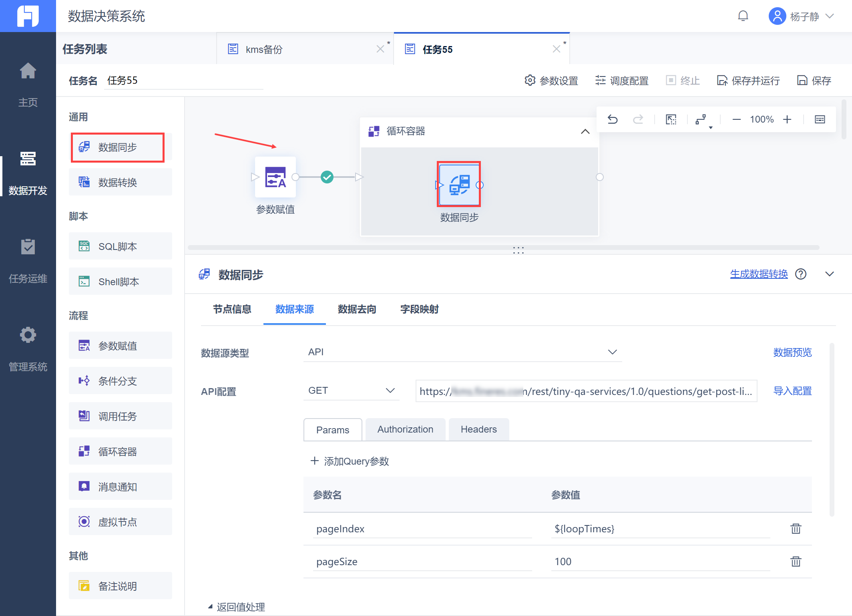Click the zoom out minus icon

point(736,119)
